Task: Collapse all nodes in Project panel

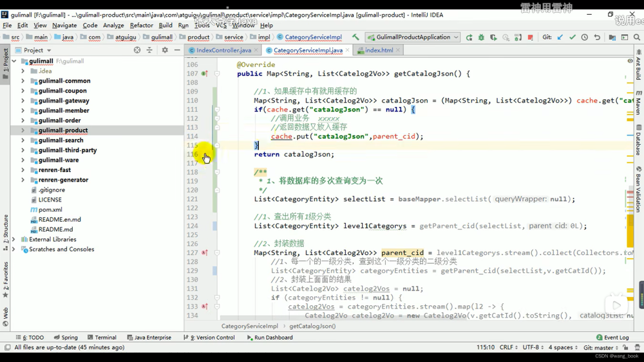Action: pos(149,50)
